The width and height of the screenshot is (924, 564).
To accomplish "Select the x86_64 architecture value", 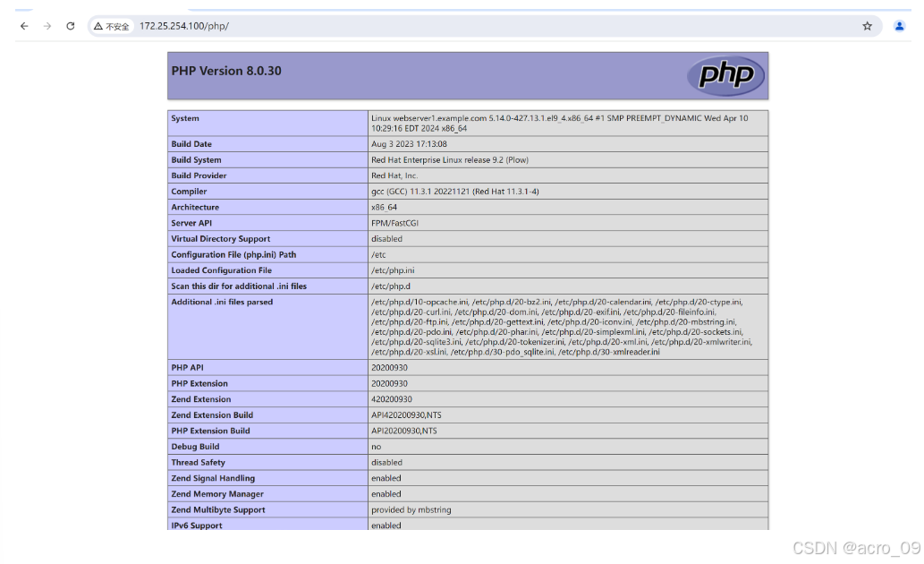I will pos(385,207).
